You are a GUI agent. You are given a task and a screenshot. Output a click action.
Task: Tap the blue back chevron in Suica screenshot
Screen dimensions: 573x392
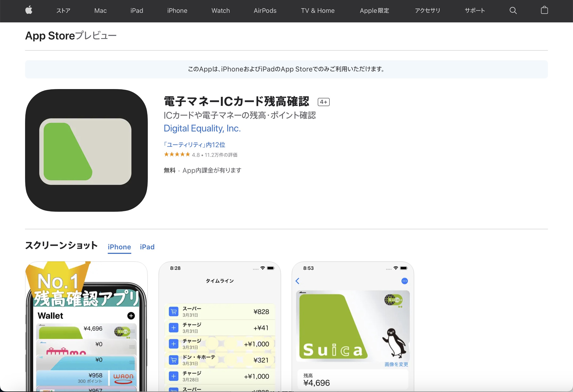point(297,281)
